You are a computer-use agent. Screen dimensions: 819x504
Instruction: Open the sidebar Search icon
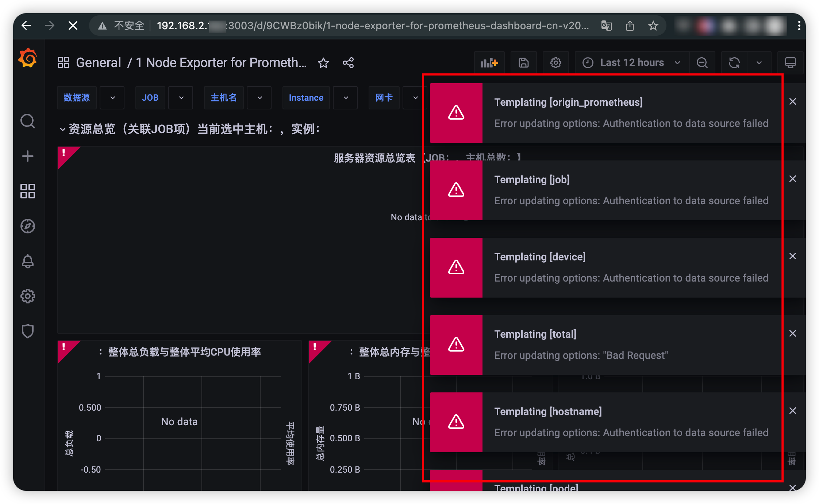(x=28, y=121)
